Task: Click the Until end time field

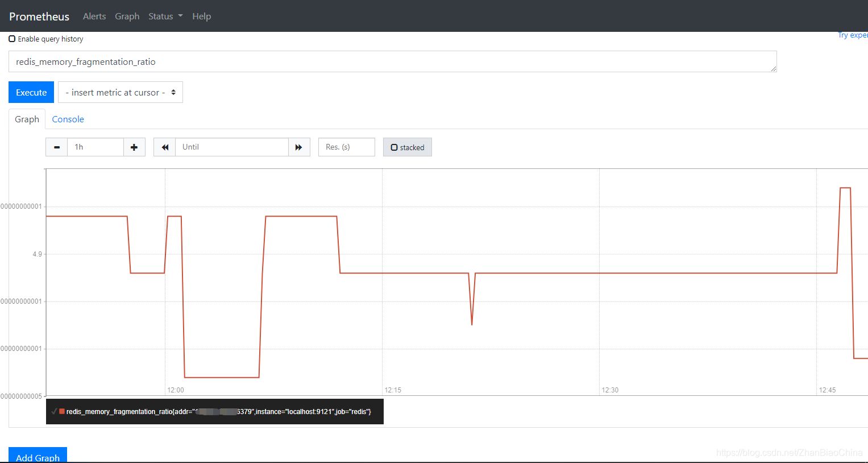Action: click(232, 147)
